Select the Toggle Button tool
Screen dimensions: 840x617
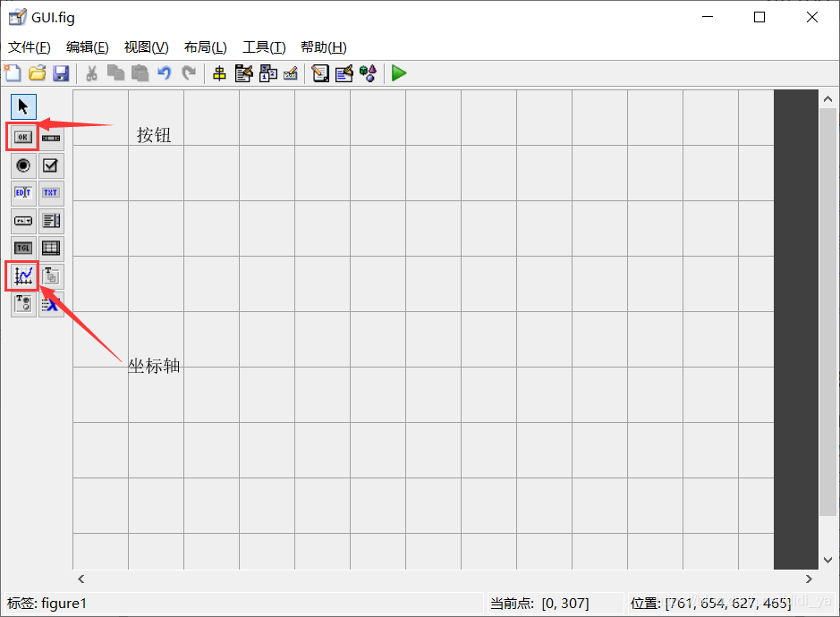point(22,248)
